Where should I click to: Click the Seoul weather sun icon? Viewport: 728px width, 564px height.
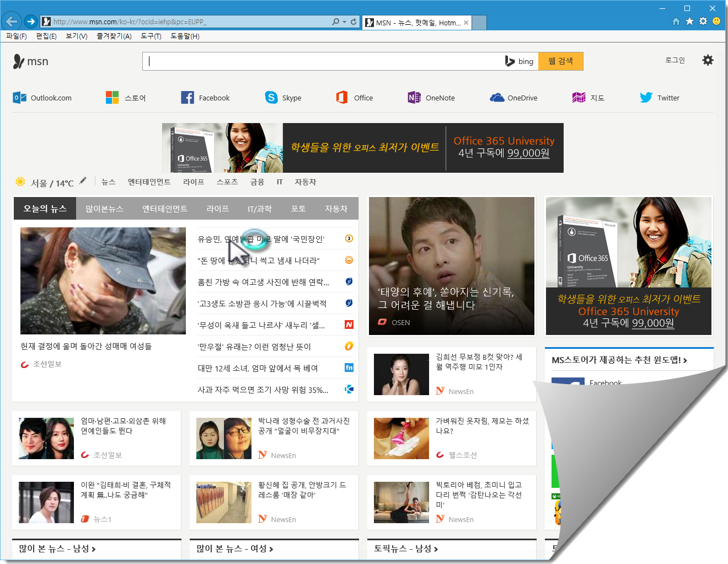click(x=20, y=182)
